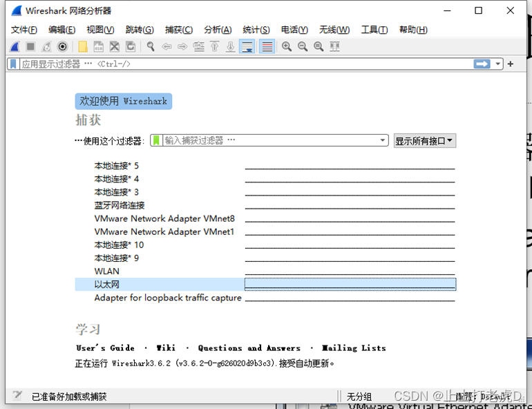Add a display filter button plus

tap(511, 64)
